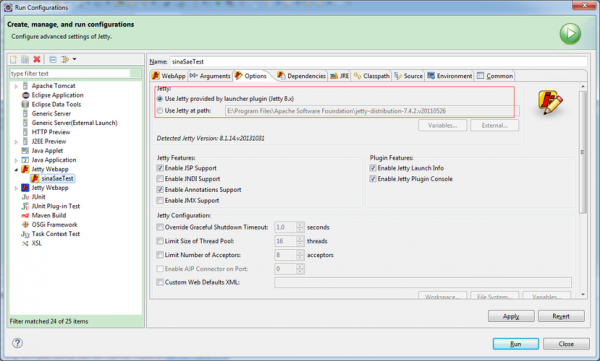Click the Apply button
This screenshot has width=600, height=361.
[x=511, y=316]
